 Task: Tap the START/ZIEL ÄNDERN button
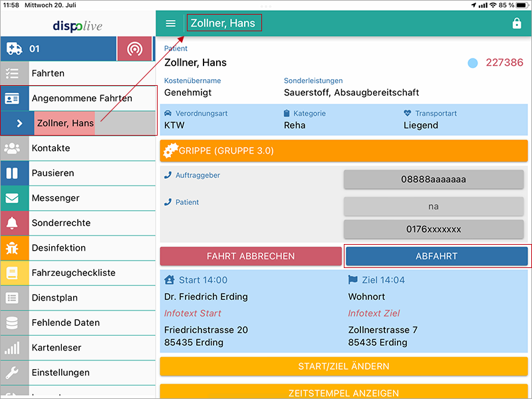tap(344, 366)
